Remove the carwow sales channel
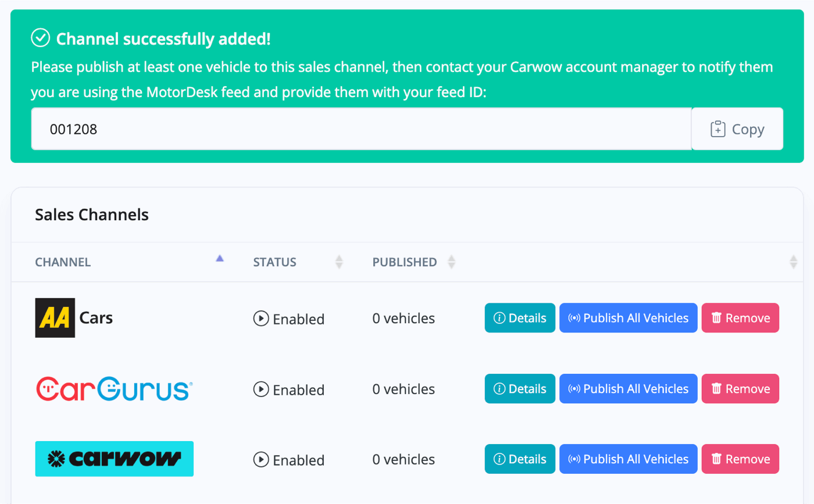The height and width of the screenshot is (504, 814). pos(740,459)
